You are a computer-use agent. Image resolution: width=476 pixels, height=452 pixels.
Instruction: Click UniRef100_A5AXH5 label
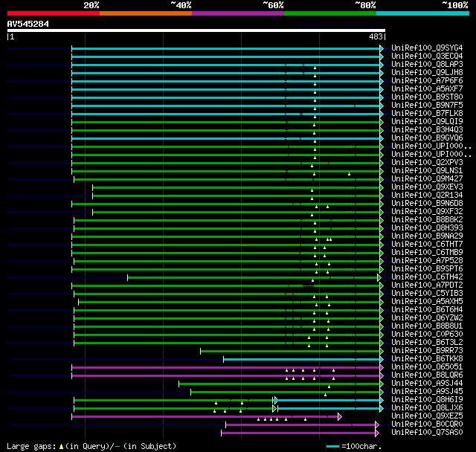coord(427,302)
